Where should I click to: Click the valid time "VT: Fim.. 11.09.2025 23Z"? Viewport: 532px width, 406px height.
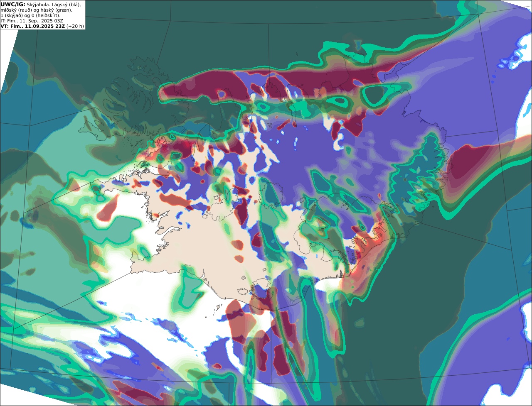32,26
